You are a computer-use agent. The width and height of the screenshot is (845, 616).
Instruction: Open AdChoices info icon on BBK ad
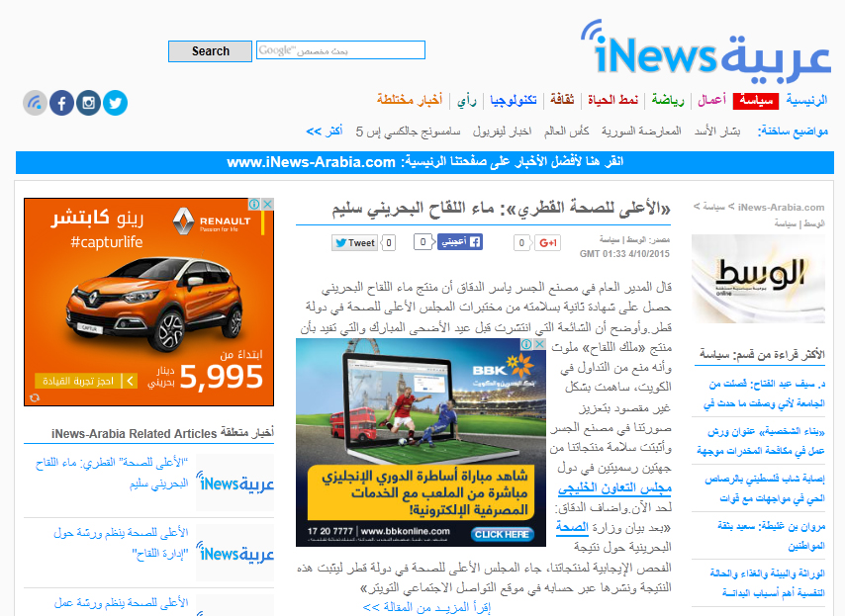(526, 344)
